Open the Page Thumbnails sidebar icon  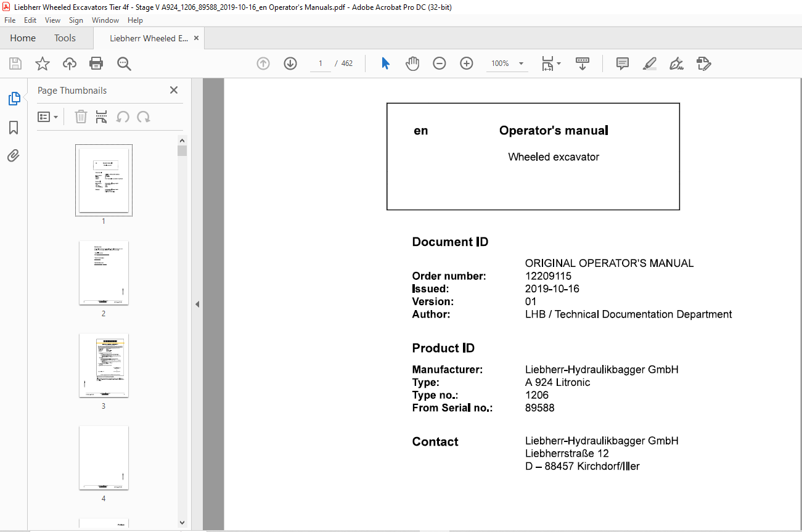[x=14, y=99]
